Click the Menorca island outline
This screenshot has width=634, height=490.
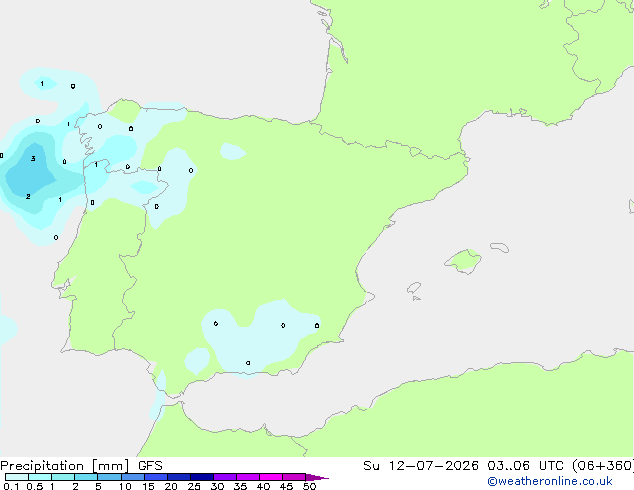[x=499, y=247]
